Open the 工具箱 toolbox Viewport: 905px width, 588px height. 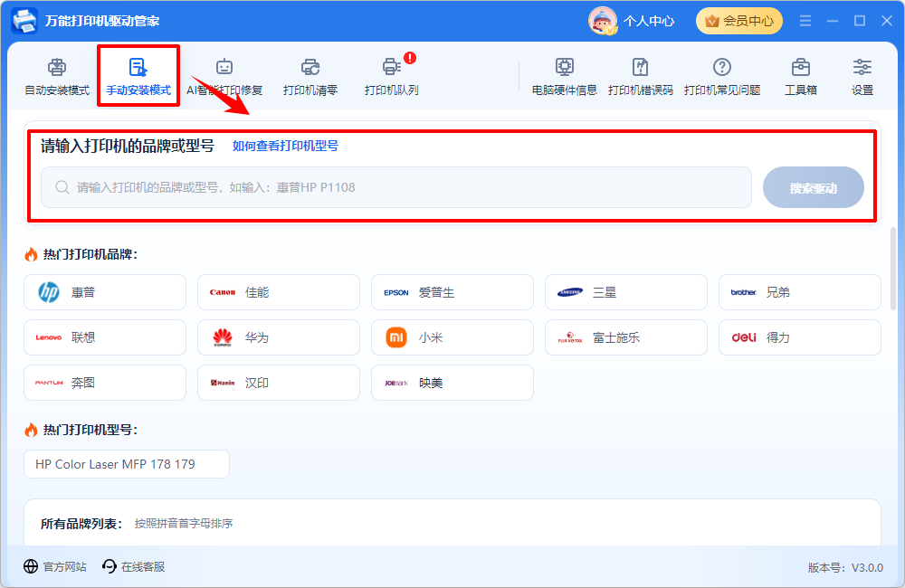801,76
